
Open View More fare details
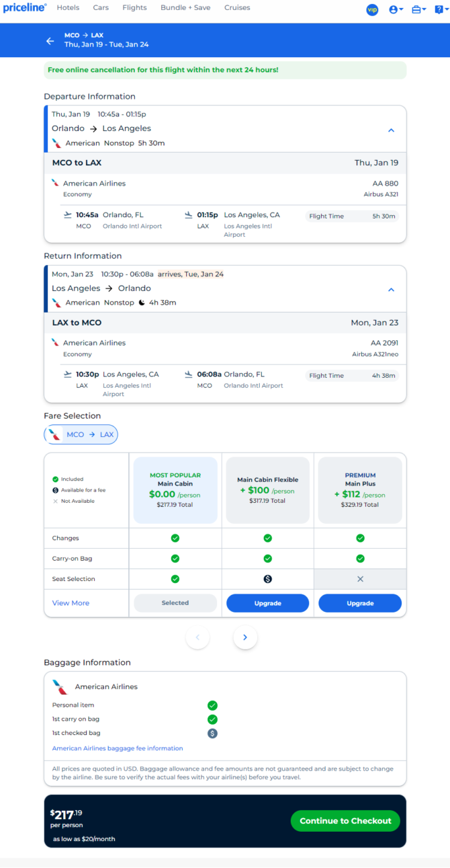[71, 603]
